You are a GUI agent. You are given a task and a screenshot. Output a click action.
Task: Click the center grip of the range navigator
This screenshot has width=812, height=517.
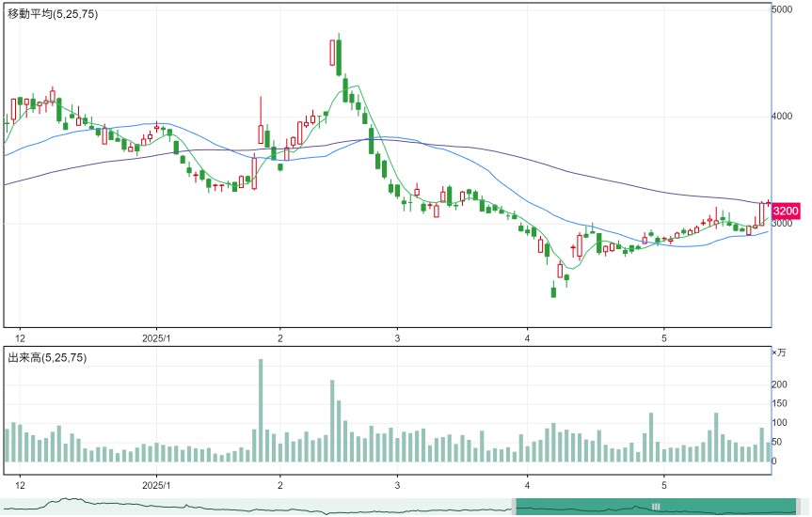click(656, 507)
